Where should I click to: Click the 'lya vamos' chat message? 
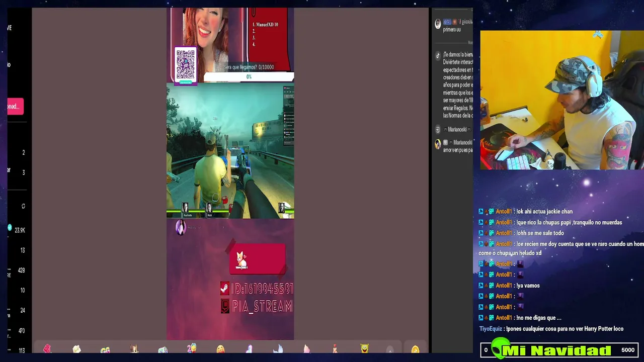tap(528, 286)
